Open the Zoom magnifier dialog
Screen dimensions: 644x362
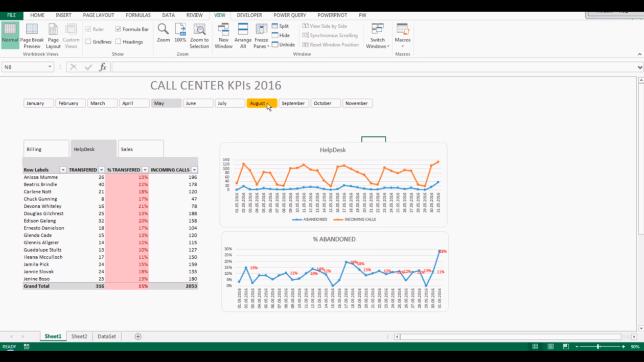[x=163, y=33]
